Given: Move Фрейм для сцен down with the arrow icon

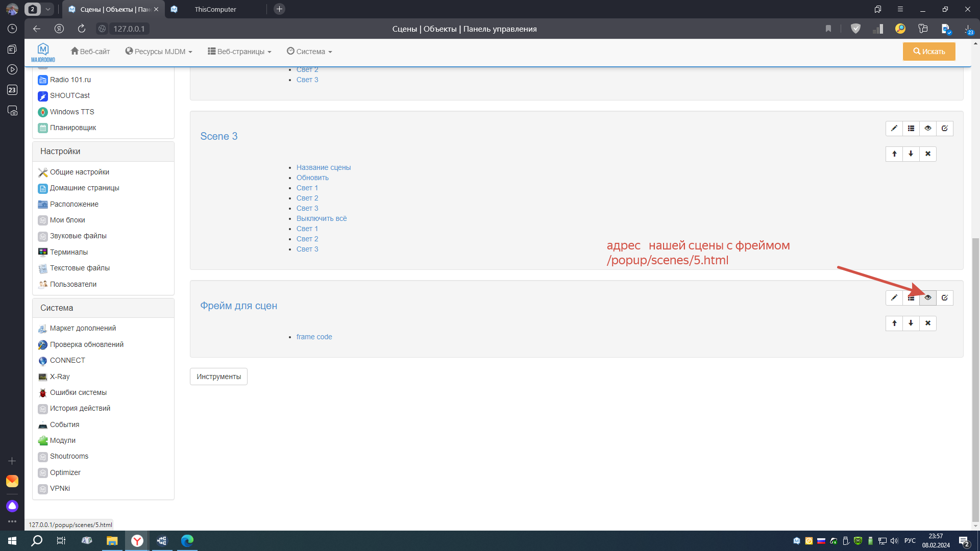Looking at the screenshot, I should tap(911, 323).
